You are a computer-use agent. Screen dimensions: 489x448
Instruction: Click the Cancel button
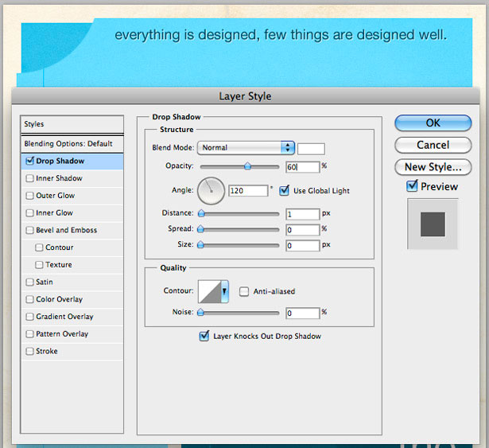pos(433,145)
